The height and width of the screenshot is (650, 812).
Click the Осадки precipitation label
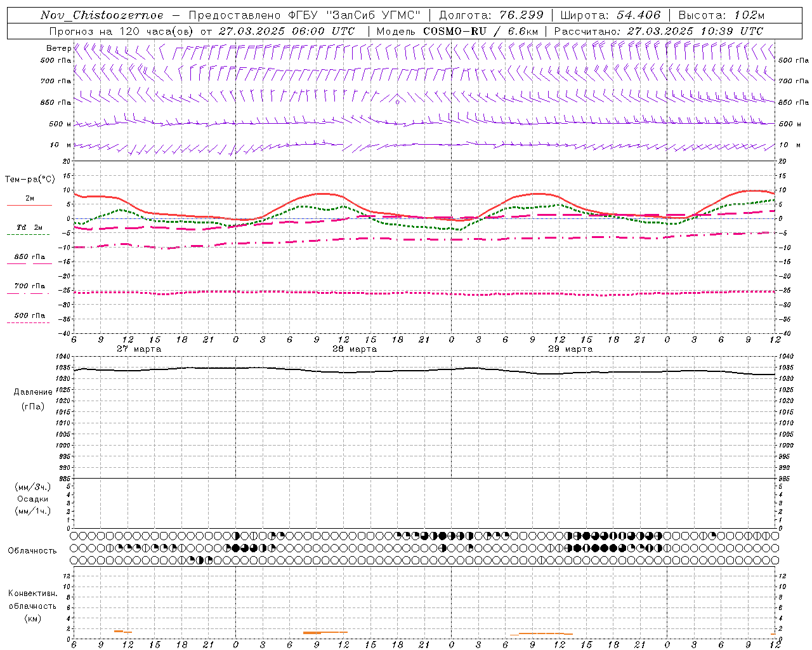click(x=33, y=499)
